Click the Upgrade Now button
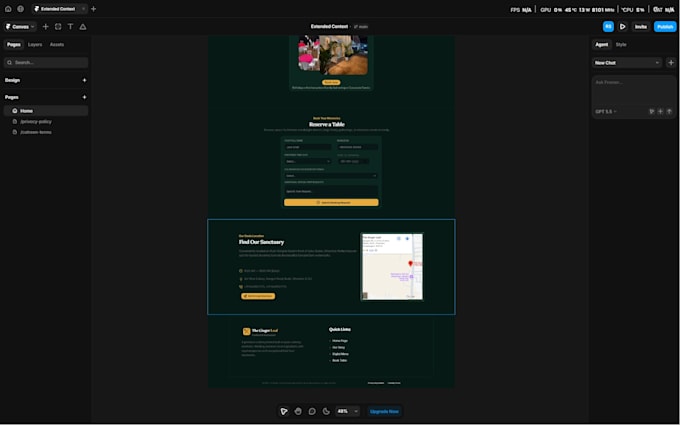Screen dimensions: 680x425 tap(384, 411)
